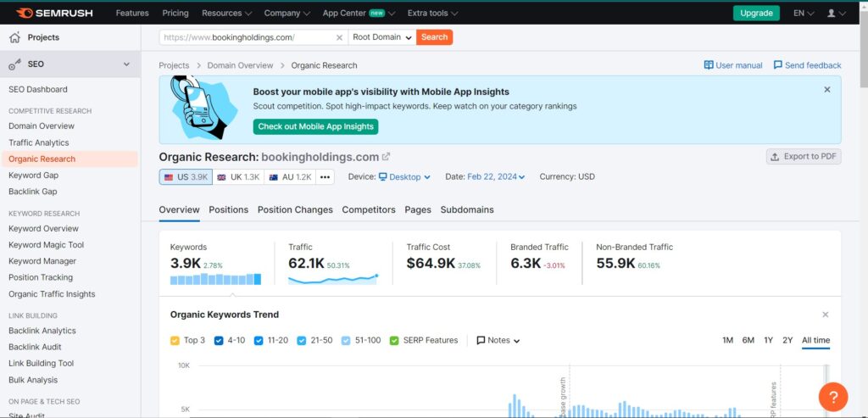Toggle the 21-50 positions checkbox
This screenshot has width=868, height=418.
[x=302, y=341]
